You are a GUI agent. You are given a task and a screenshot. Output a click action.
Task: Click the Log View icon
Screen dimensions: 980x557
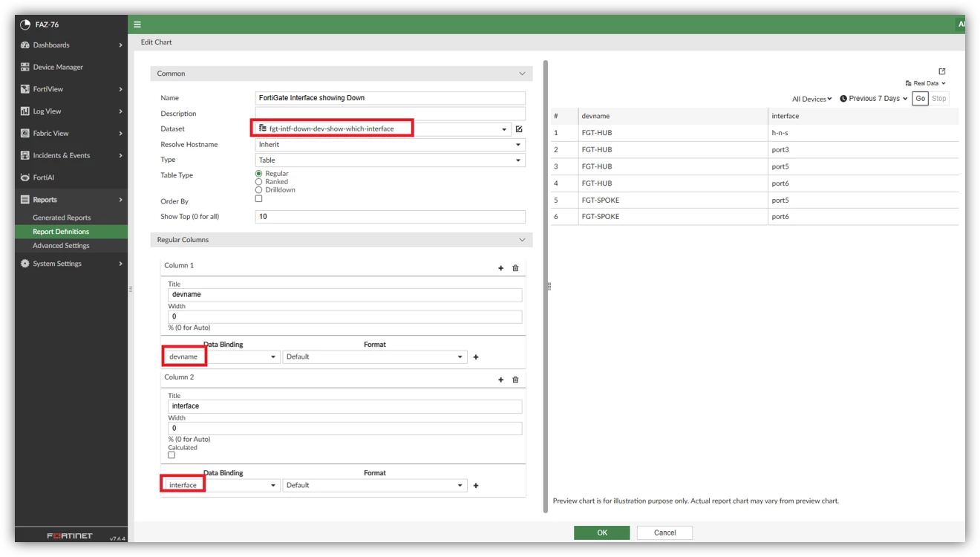tap(25, 111)
